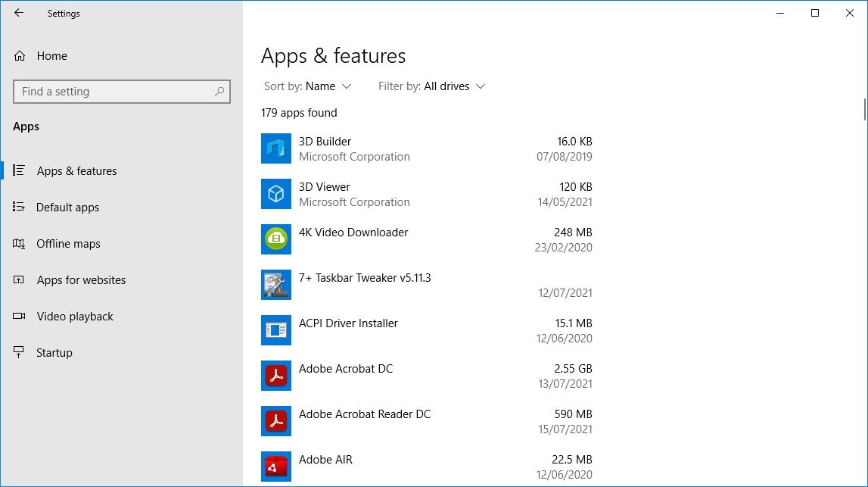Screen dimensions: 868x487
Task: Click the 7+ Taskbar Tweaker icon
Action: pos(276,285)
